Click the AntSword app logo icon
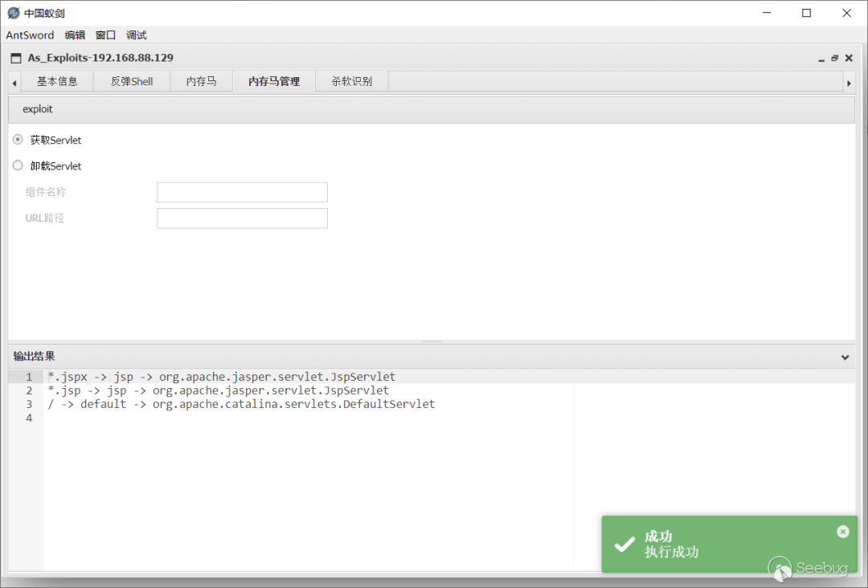 pos(14,13)
